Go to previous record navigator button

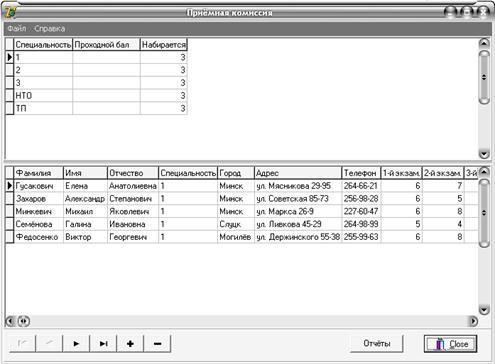pos(49,343)
